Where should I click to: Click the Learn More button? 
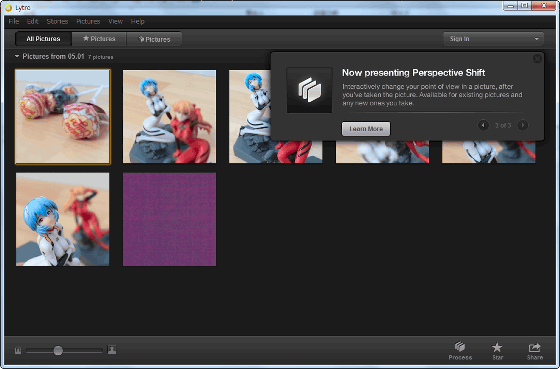click(366, 129)
